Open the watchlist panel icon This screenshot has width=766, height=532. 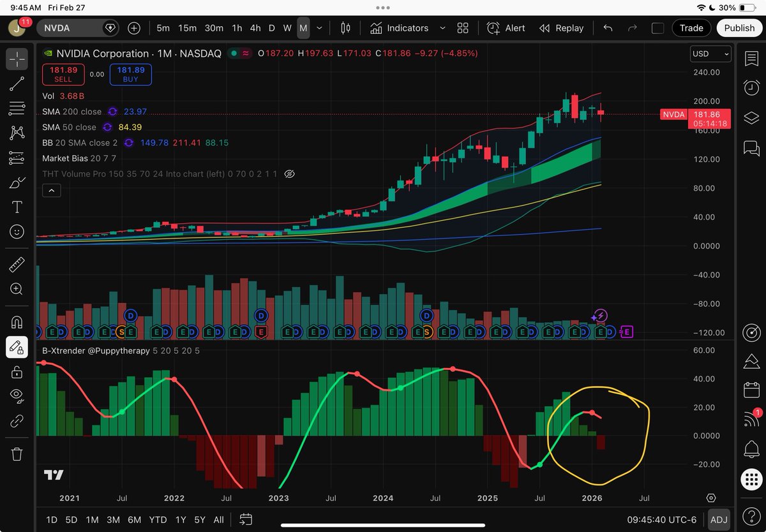tap(751, 59)
